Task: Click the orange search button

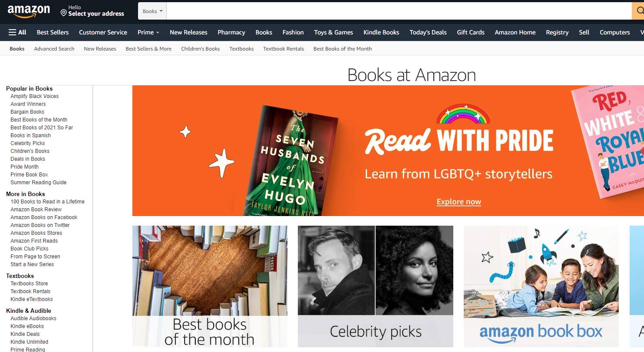Action: pos(638,11)
